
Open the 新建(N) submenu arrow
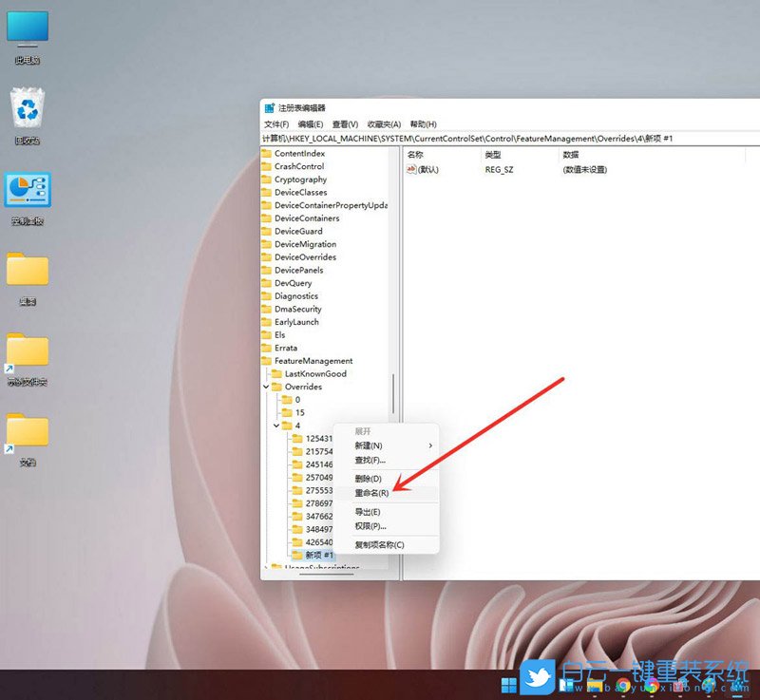(x=429, y=445)
